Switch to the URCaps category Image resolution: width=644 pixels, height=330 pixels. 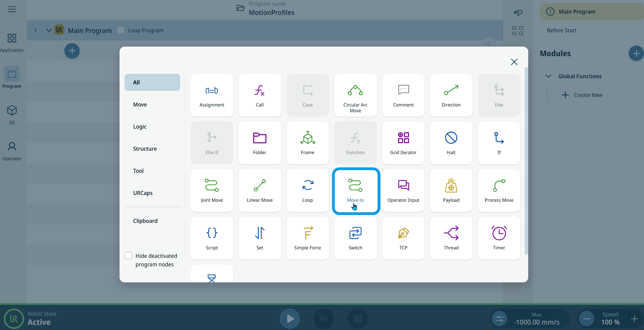(143, 193)
